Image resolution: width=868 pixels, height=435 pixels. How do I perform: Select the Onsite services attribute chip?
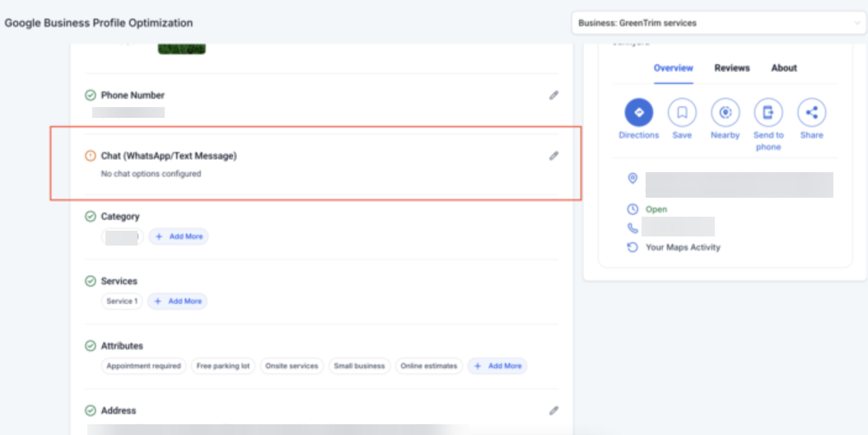pyautogui.click(x=292, y=367)
